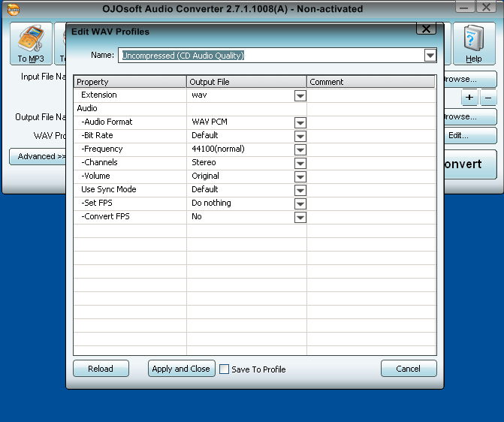
Task: Click the input file Browse button
Action: 470,79
